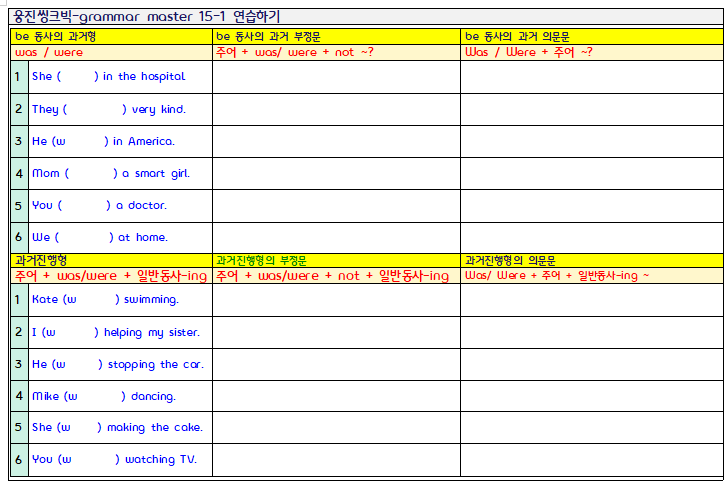Click the empty question cell beside 'He (w ) stopping the car.'

[x=592, y=364]
